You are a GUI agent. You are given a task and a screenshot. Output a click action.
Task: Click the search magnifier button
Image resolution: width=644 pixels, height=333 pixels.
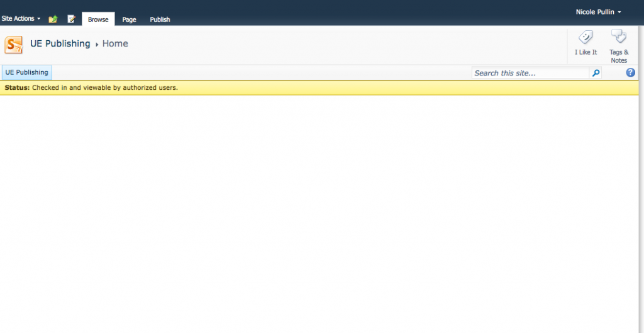596,73
